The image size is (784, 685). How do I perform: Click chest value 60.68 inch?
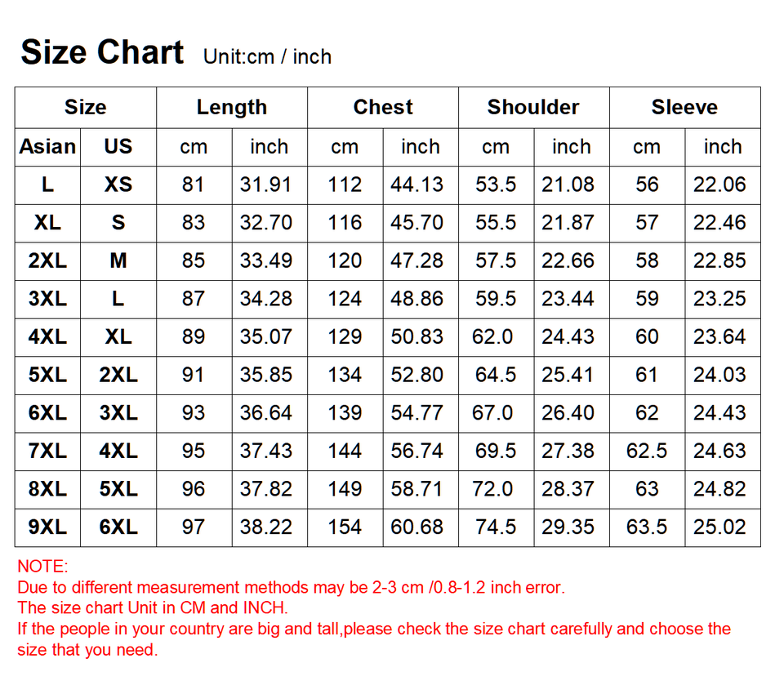(x=417, y=527)
